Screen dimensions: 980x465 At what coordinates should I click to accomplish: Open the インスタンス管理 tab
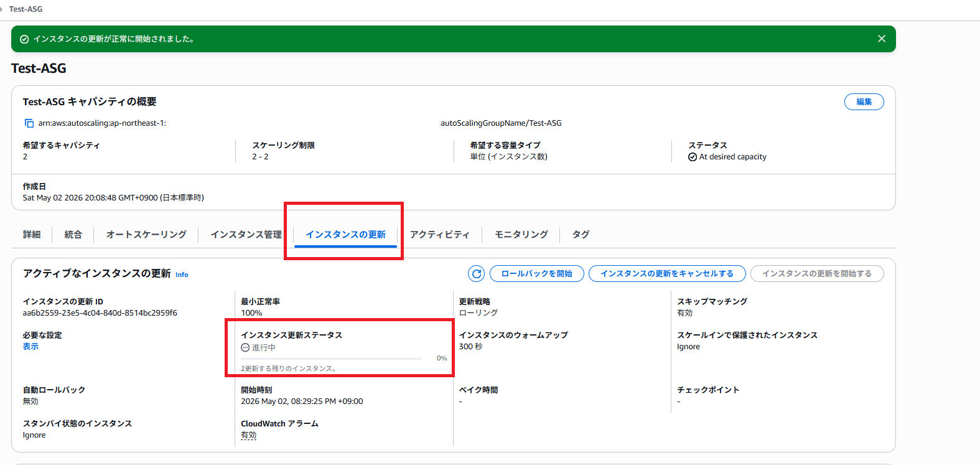coord(246,234)
